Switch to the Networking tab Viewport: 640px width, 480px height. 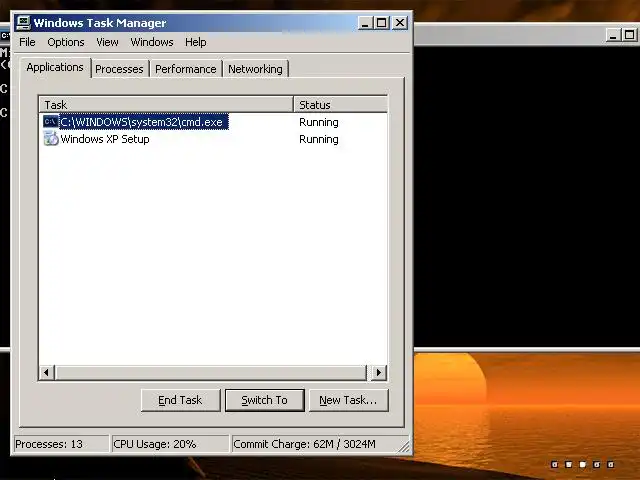256,69
